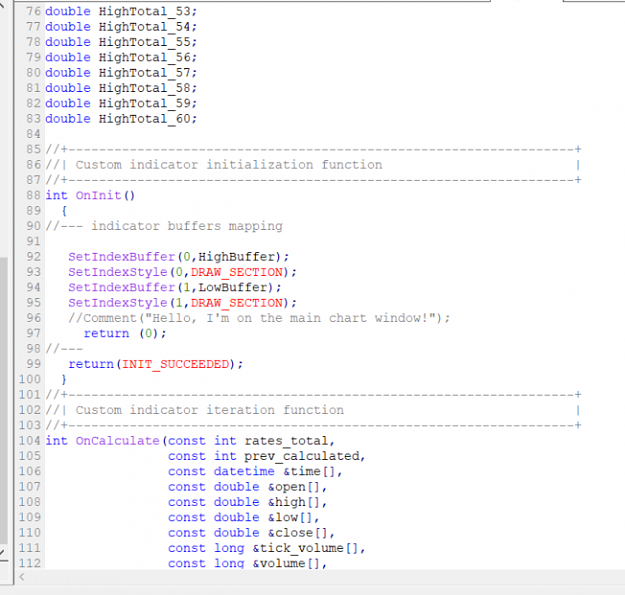Click 'HighTotal_54' on line 77
Screen dimensions: 625x595
(145, 27)
